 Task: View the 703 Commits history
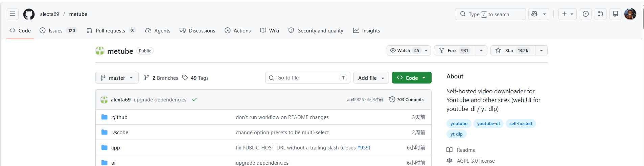(406, 100)
